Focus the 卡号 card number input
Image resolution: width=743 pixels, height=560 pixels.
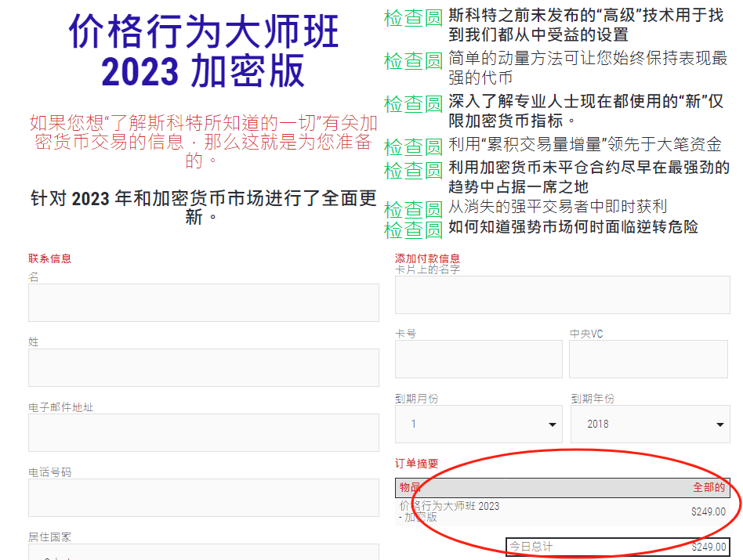478,359
